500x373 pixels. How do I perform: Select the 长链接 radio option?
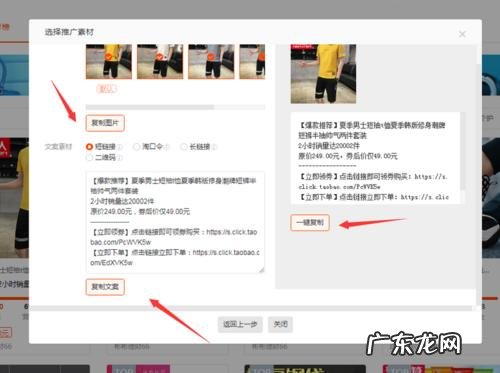183,147
